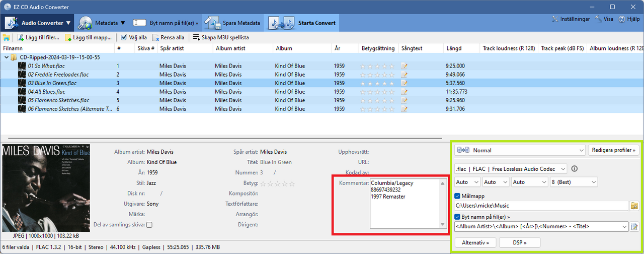This screenshot has width=644, height=254.
Task: Click Skapa M3U spellista playlist icon
Action: [221, 37]
